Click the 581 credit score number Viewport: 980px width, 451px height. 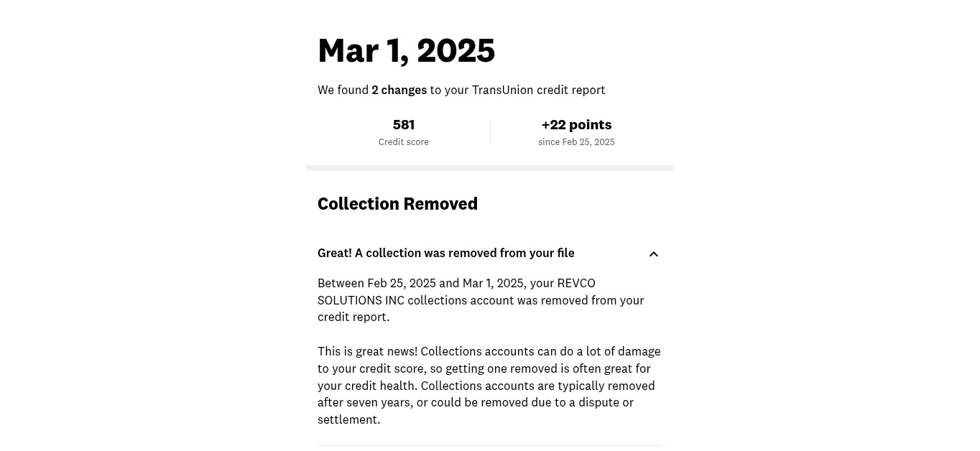click(x=404, y=125)
